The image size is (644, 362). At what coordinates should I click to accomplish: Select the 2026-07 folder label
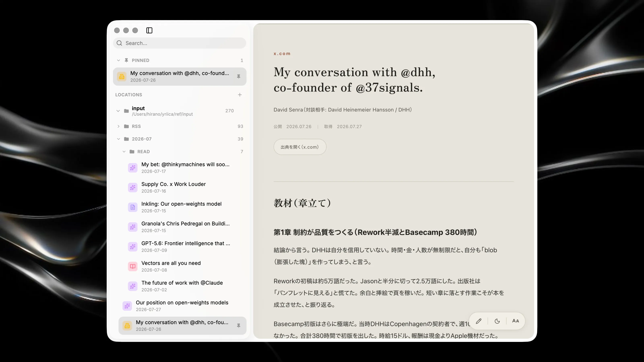[x=141, y=139]
